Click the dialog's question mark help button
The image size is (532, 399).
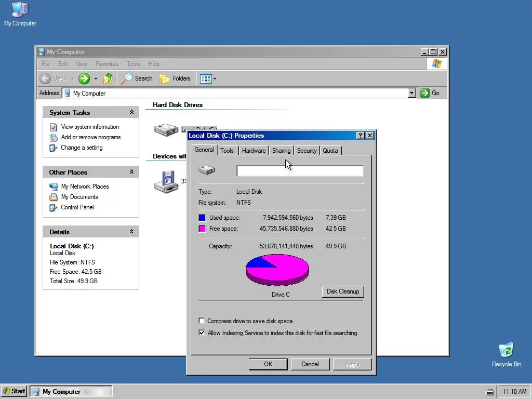[x=361, y=136]
